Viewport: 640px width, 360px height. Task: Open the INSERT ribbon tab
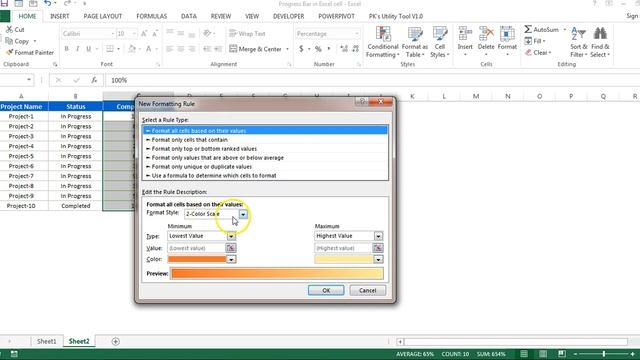click(60, 16)
